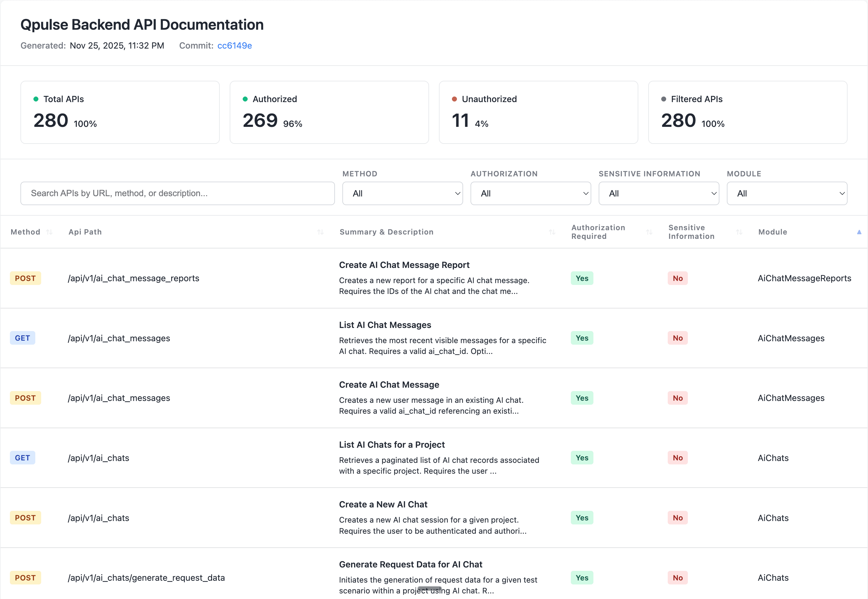The height and width of the screenshot is (599, 868).
Task: Sort by Authorization Required arrows
Action: tap(649, 232)
